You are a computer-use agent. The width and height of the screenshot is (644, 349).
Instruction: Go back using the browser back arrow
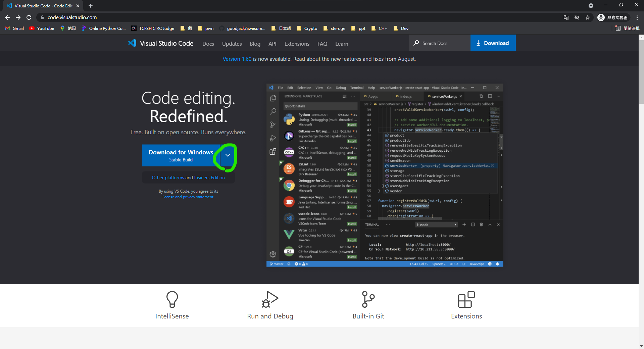click(7, 17)
